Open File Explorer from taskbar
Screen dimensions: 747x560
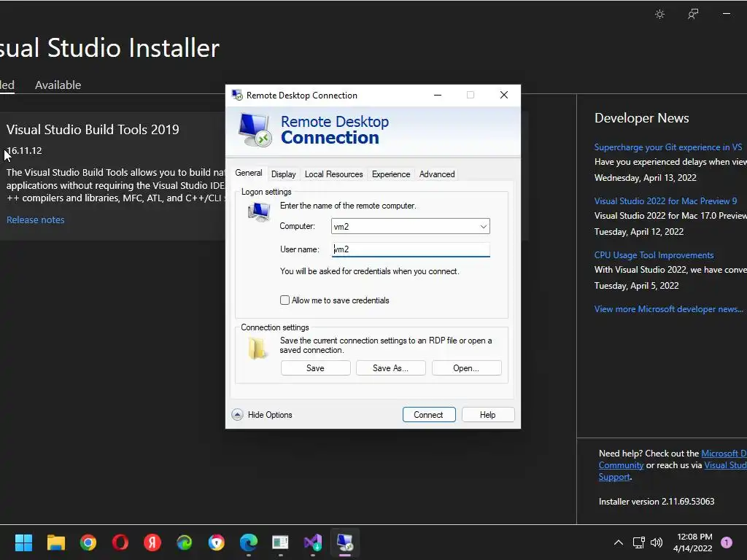coord(55,542)
